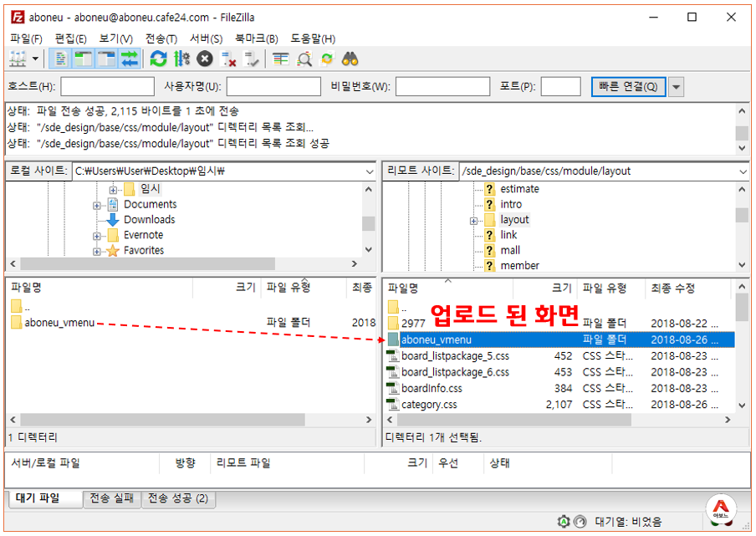756x536 pixels.
Task: Expand the 임시 folder in local tree
Action: click(x=113, y=190)
